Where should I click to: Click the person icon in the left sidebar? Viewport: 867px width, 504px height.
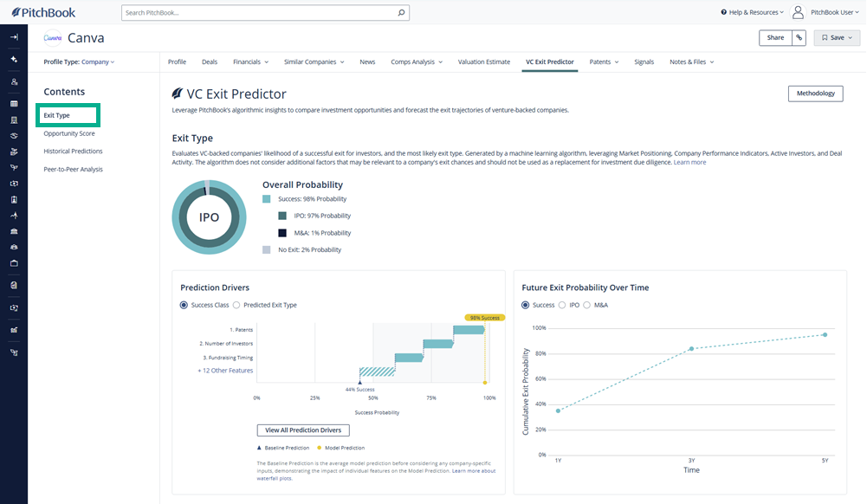click(14, 81)
